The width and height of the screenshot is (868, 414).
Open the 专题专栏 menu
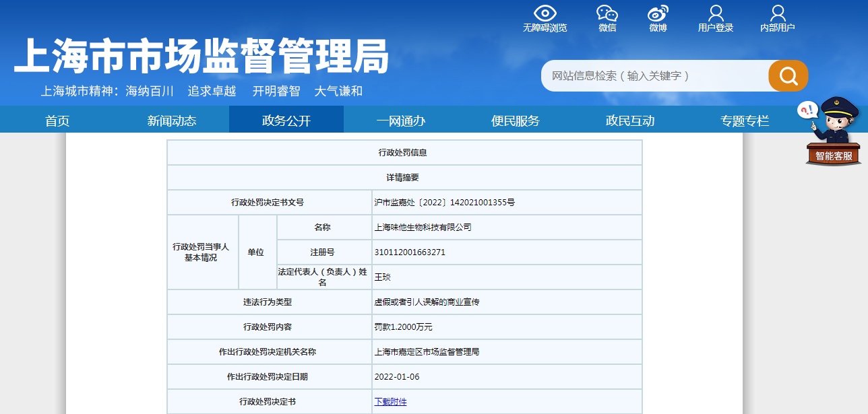pyautogui.click(x=745, y=121)
